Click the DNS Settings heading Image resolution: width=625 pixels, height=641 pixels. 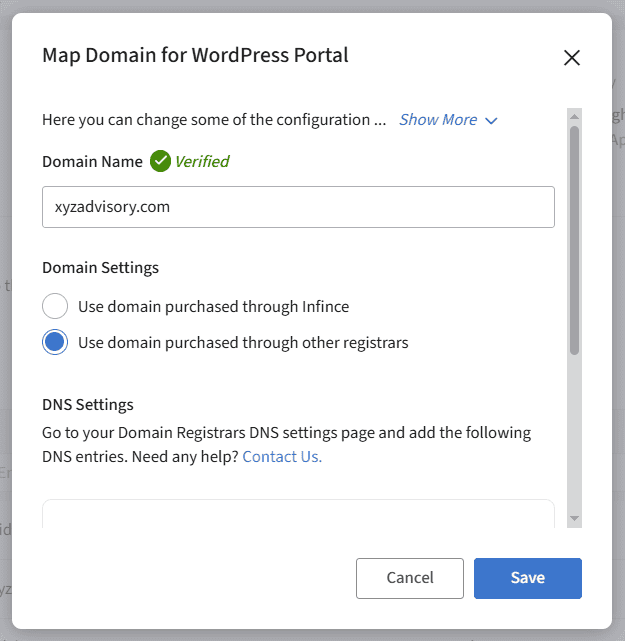(x=88, y=405)
